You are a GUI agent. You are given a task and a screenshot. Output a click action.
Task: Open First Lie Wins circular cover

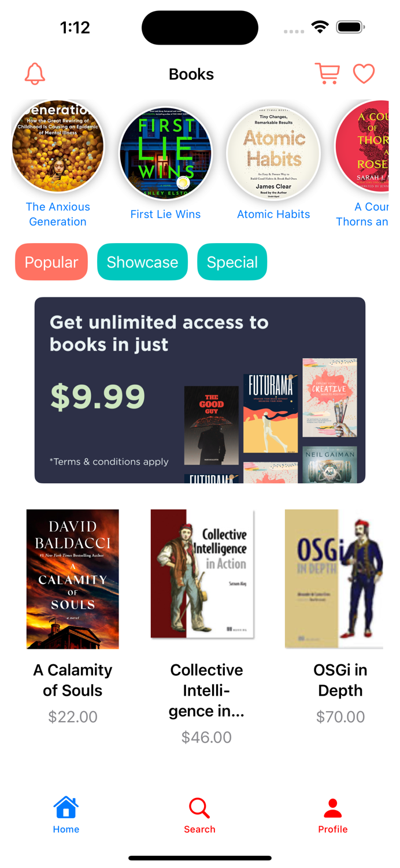165,153
